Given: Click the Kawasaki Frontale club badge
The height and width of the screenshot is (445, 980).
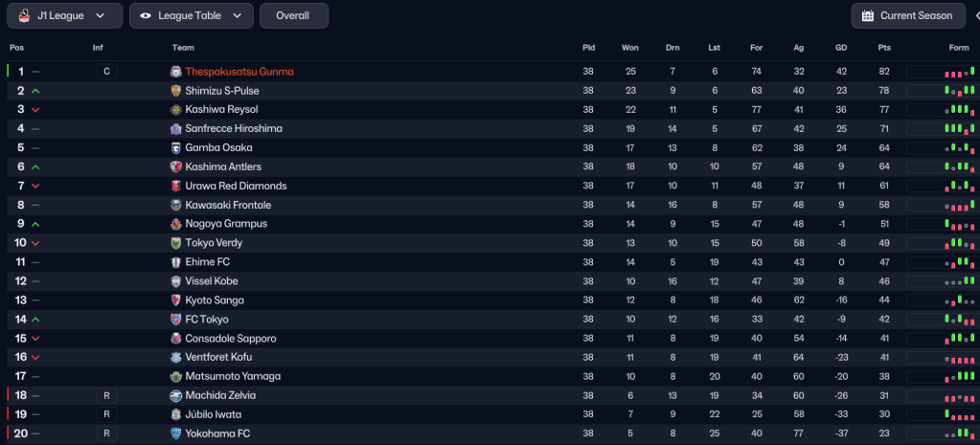Looking at the screenshot, I should point(176,205).
